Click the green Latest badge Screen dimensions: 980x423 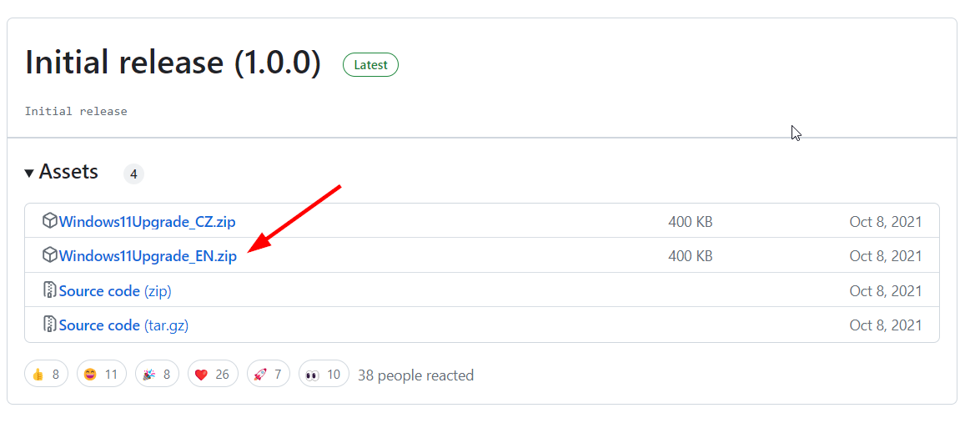[370, 65]
